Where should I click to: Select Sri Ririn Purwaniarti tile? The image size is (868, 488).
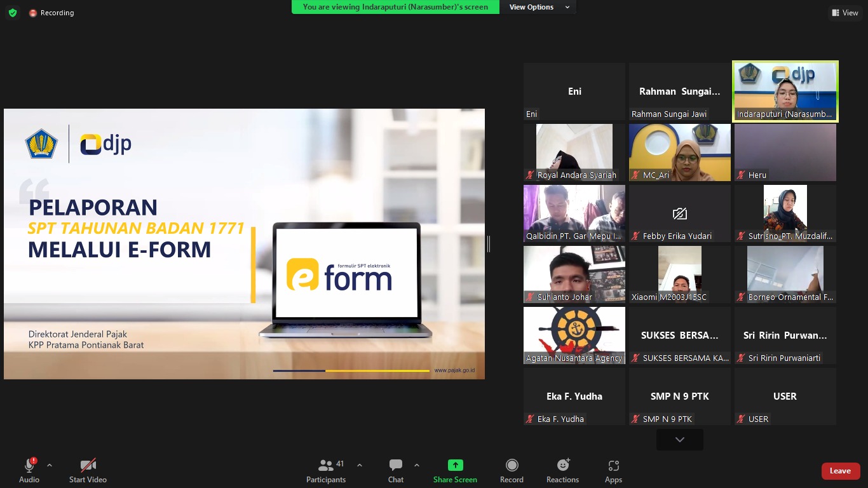tap(785, 335)
